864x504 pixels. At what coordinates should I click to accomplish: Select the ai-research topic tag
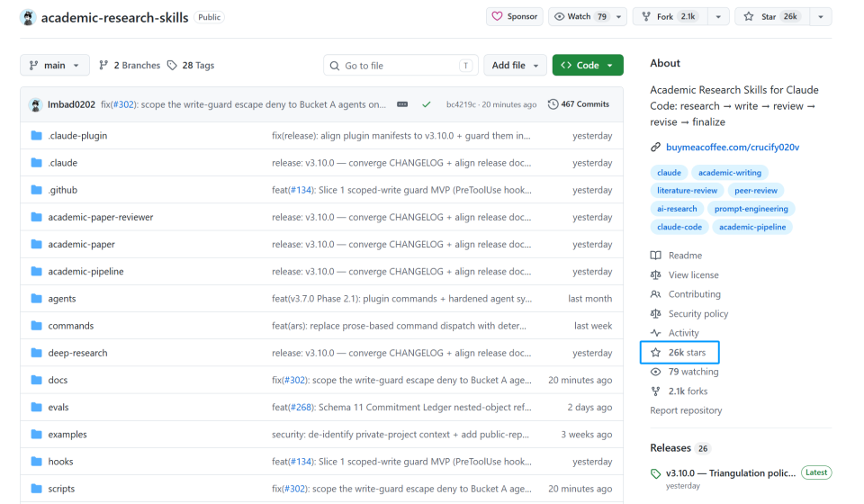point(677,209)
